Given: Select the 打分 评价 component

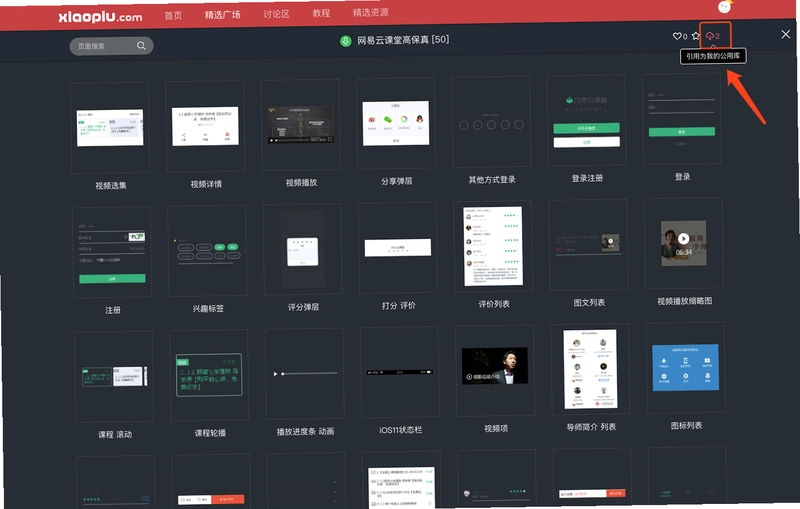Looking at the screenshot, I should (x=398, y=247).
